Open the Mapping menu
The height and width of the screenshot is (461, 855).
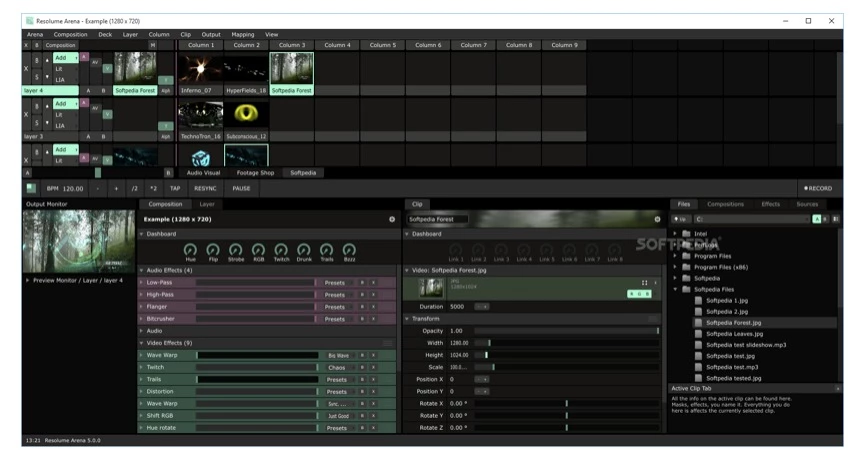243,34
